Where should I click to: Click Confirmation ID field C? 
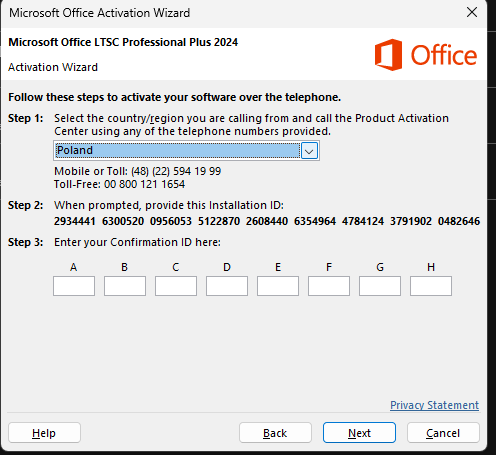pyautogui.click(x=176, y=286)
